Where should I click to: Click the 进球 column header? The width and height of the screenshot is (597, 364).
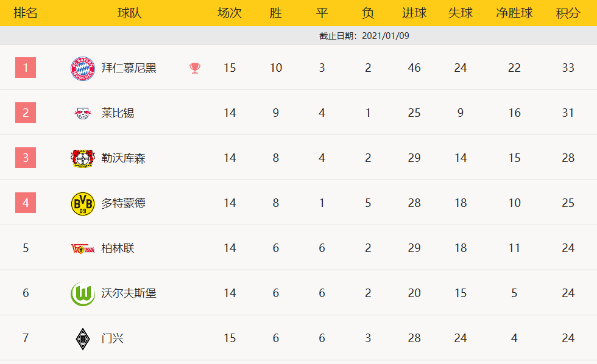(x=414, y=13)
